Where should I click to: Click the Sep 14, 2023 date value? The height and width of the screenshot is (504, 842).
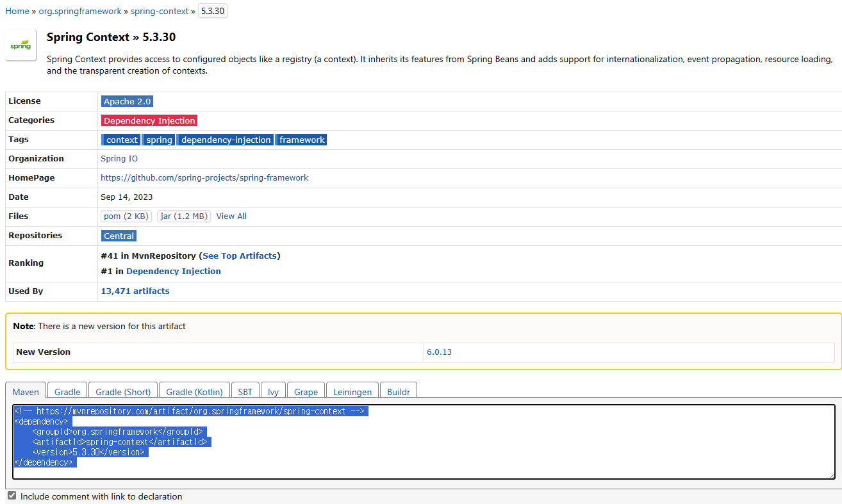coord(127,197)
